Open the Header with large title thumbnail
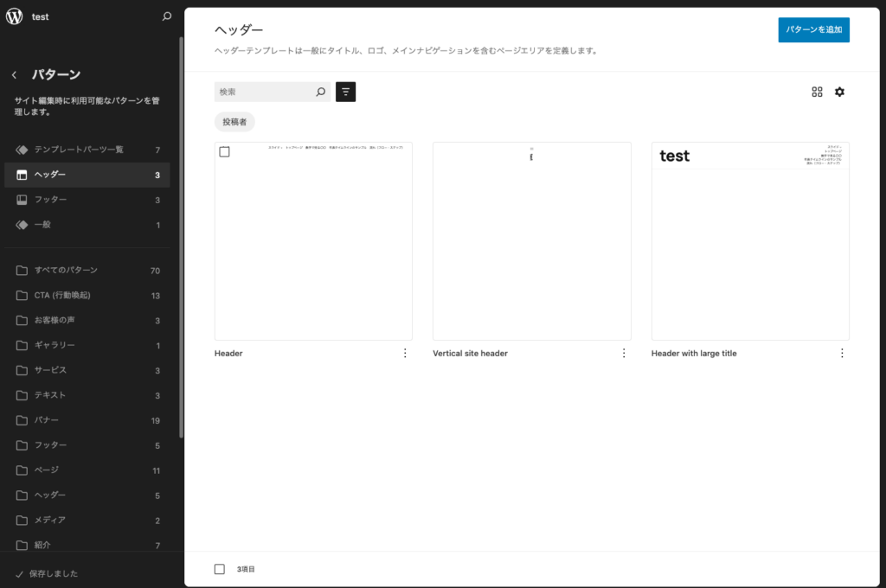This screenshot has width=886, height=588. pyautogui.click(x=750, y=241)
